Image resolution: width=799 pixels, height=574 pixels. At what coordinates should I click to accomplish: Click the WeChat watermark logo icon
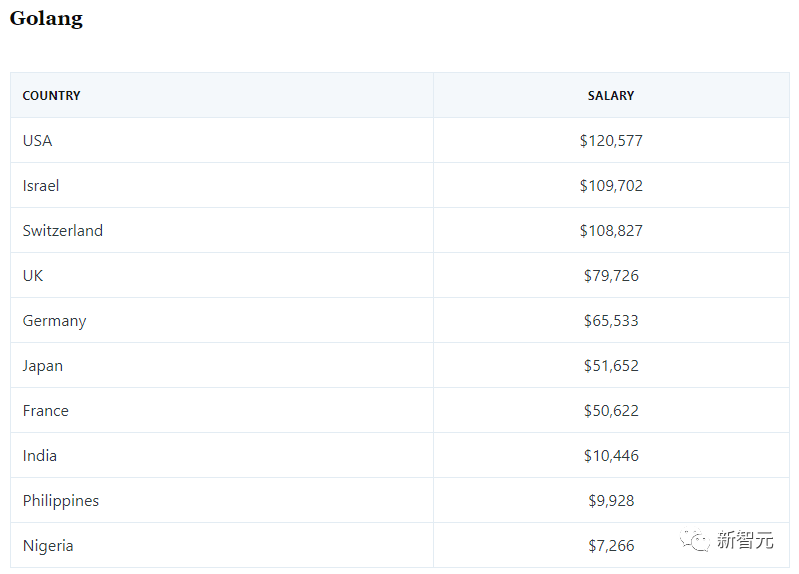click(695, 541)
